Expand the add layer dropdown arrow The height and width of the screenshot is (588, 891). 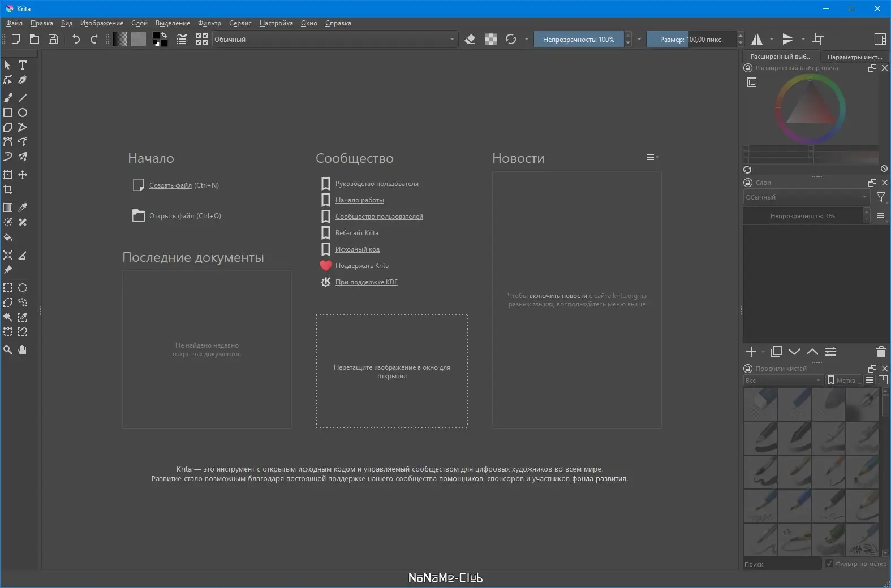pyautogui.click(x=763, y=352)
